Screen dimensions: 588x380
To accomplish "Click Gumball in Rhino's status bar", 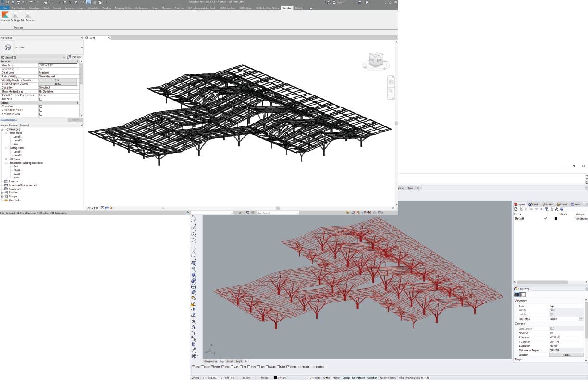I will (x=372, y=378).
